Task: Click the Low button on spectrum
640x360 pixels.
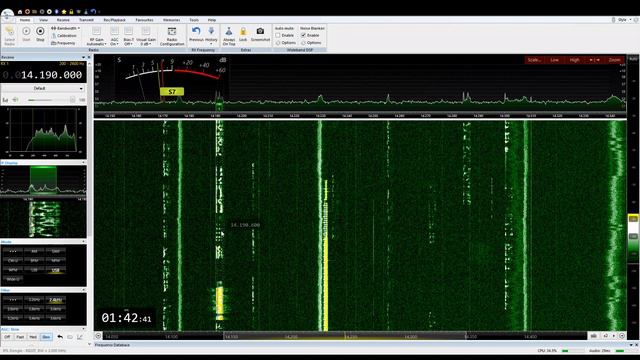Action: pos(554,60)
